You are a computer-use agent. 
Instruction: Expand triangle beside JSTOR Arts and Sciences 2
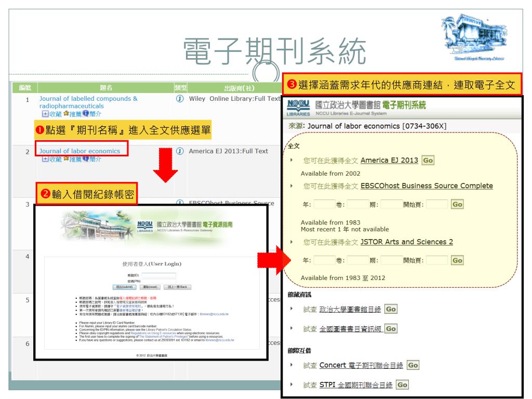[x=291, y=242]
